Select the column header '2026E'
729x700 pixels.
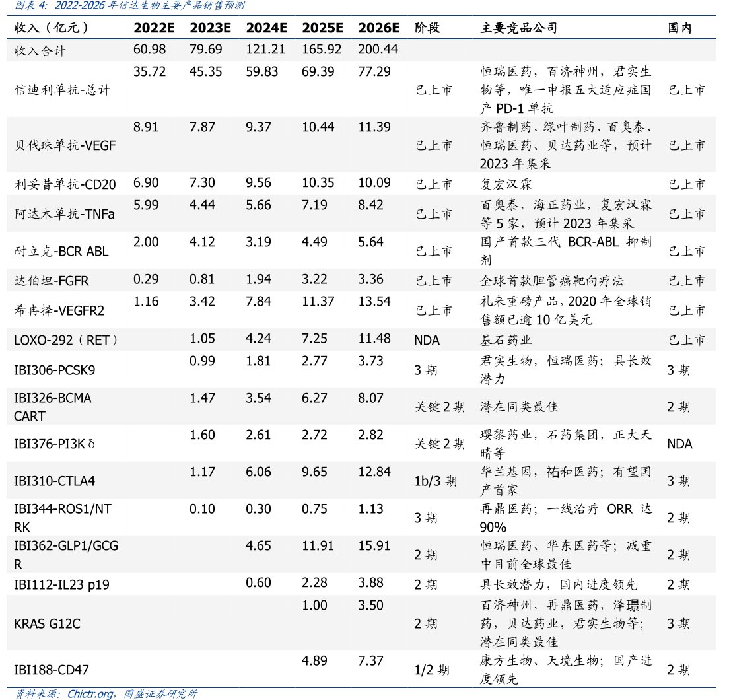pyautogui.click(x=379, y=28)
